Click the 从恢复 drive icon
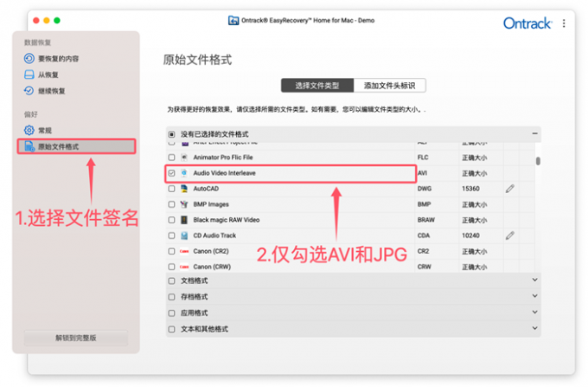This screenshot has height=387, width=588. [x=29, y=74]
